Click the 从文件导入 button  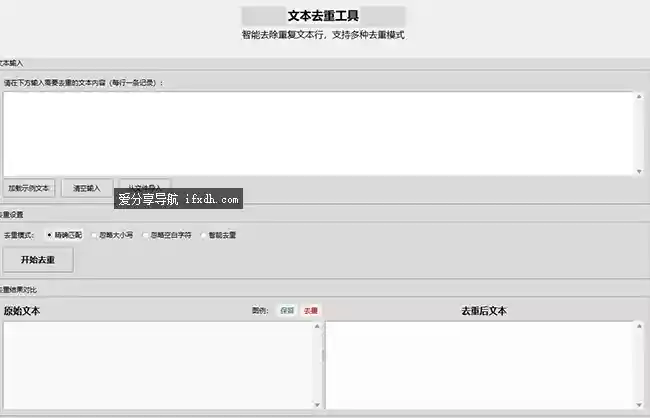144,186
